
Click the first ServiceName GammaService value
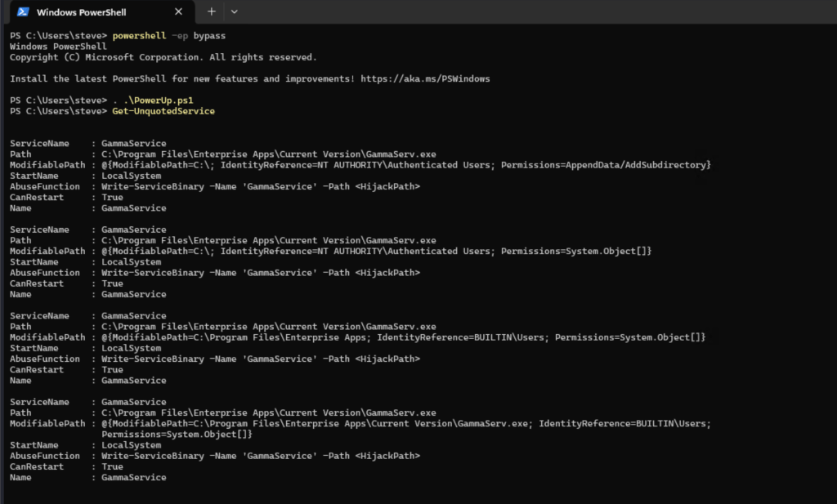pyautogui.click(x=133, y=144)
